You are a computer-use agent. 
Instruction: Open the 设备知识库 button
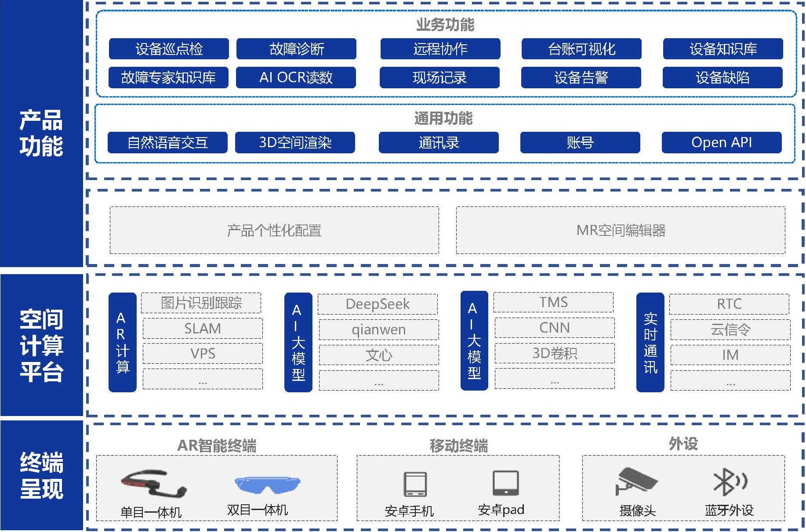723,49
